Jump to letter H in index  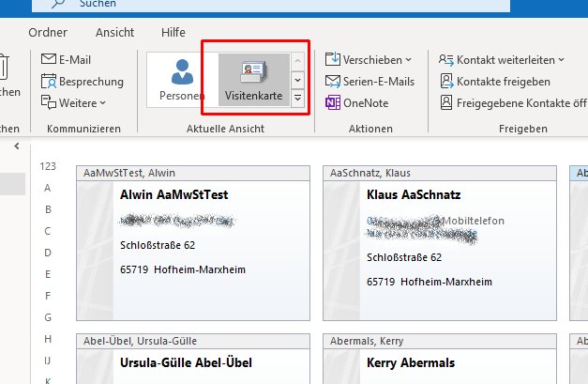pos(48,339)
